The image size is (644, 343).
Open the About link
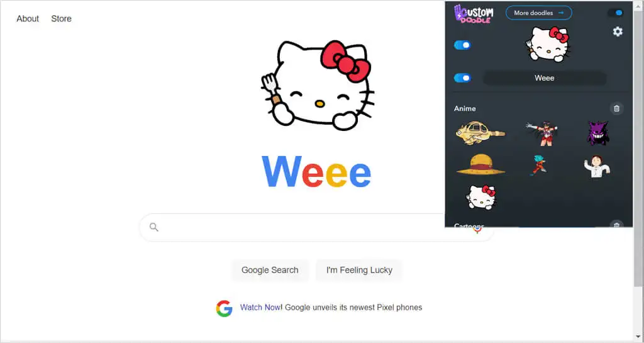(28, 18)
